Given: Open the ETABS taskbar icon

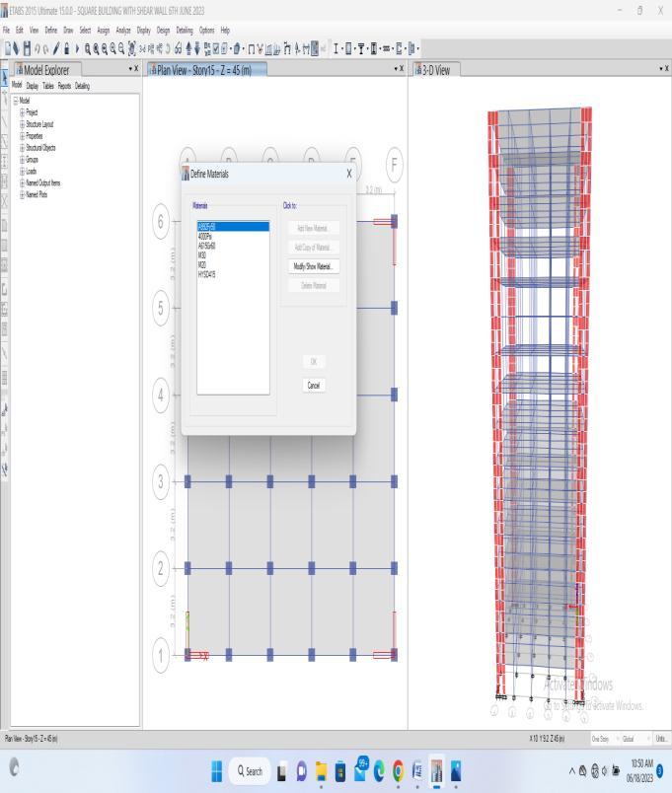Looking at the screenshot, I should [436, 770].
